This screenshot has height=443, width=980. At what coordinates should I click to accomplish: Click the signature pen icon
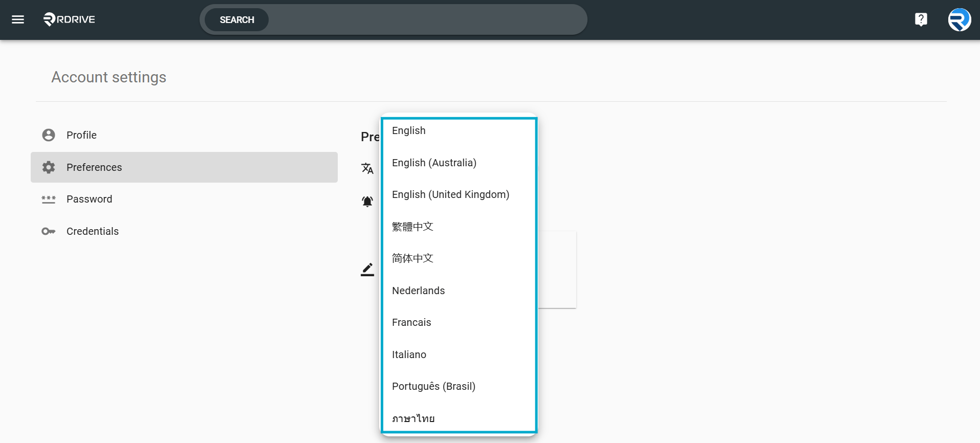coord(367,270)
